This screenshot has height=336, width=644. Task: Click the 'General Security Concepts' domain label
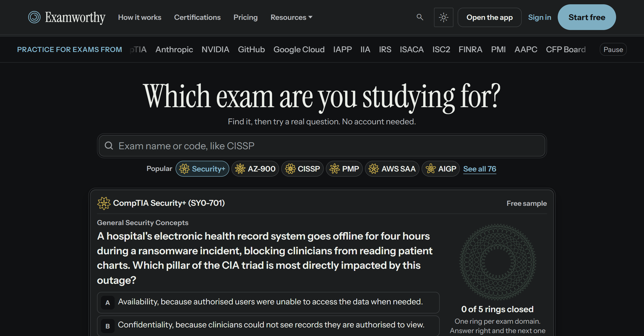143,223
